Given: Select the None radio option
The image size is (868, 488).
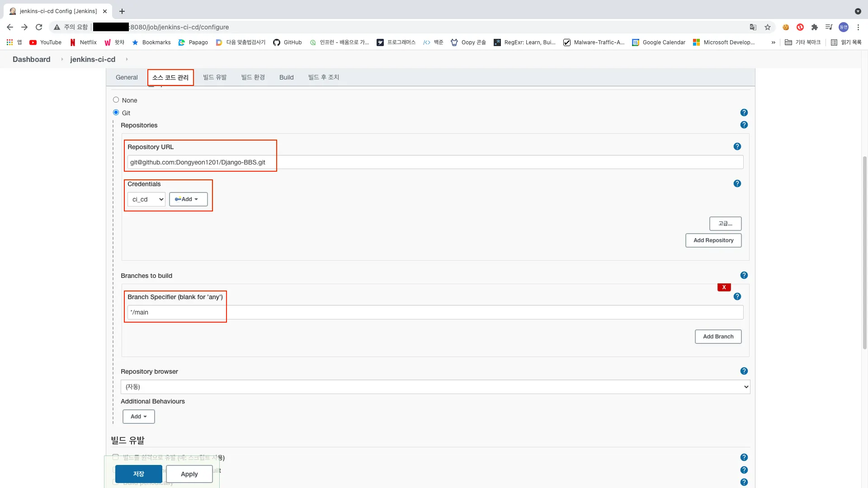Looking at the screenshot, I should (x=116, y=100).
